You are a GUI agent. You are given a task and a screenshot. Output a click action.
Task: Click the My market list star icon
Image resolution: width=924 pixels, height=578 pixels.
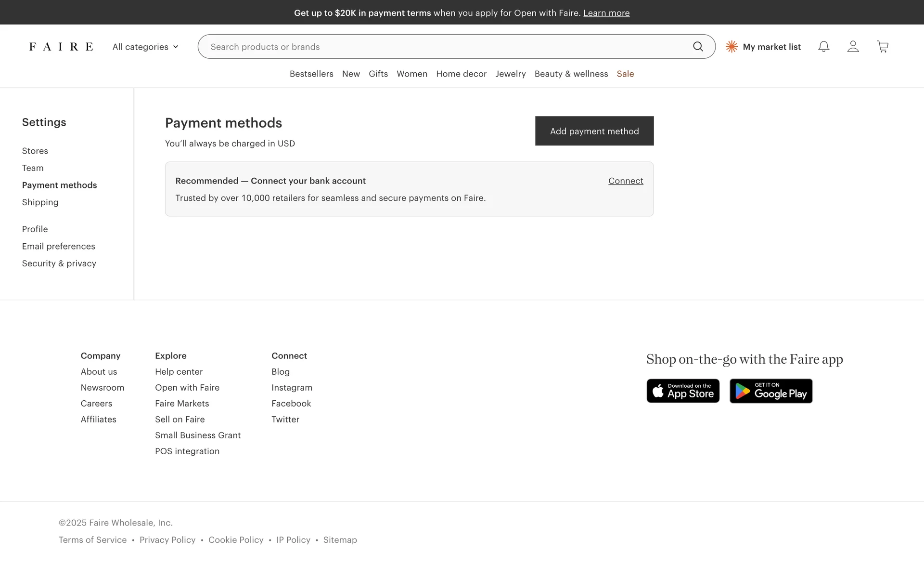pyautogui.click(x=731, y=47)
